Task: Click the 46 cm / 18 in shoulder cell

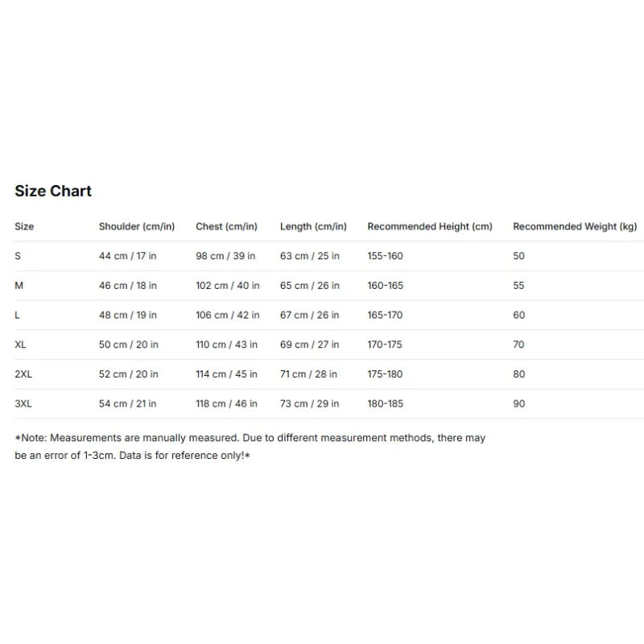Action: click(128, 286)
